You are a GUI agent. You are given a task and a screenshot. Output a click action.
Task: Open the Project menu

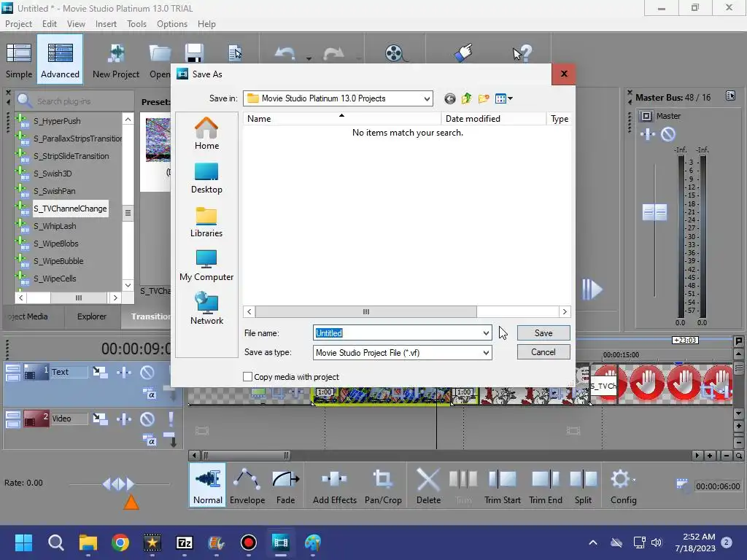coord(18,24)
